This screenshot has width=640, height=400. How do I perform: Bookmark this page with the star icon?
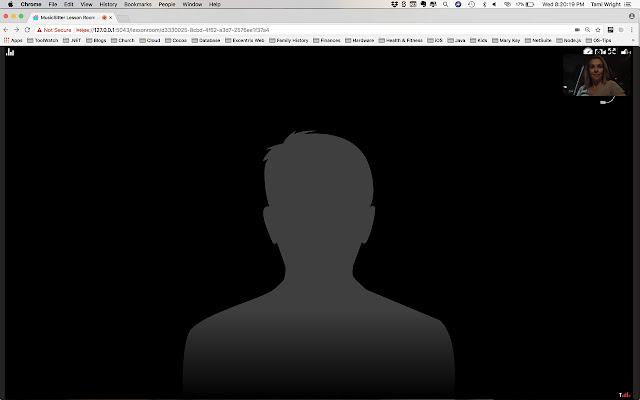(598, 30)
